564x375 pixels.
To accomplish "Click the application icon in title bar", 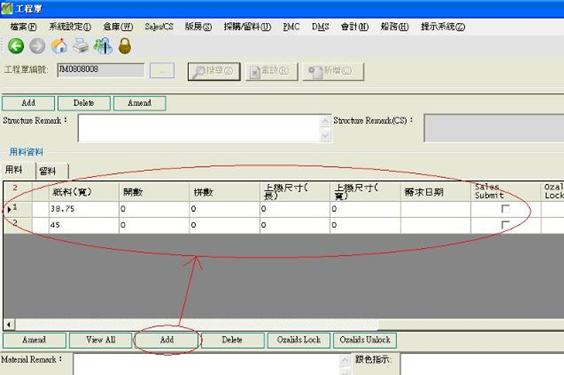I will (x=7, y=8).
